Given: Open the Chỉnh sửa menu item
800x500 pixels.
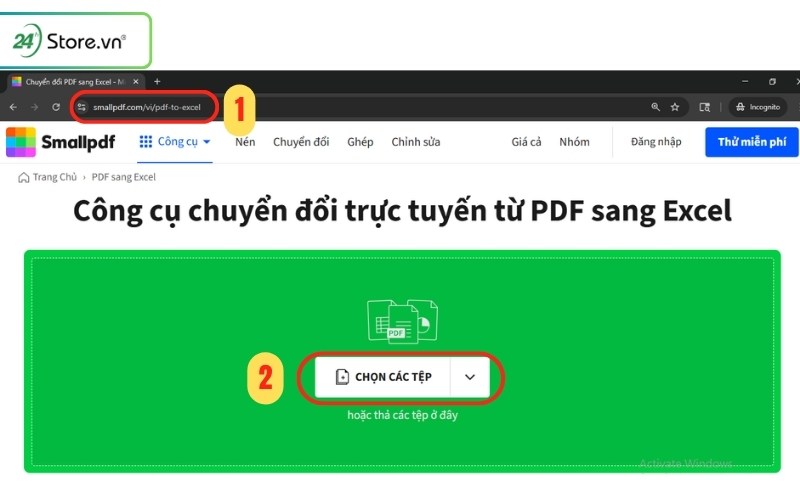Looking at the screenshot, I should tap(416, 142).
